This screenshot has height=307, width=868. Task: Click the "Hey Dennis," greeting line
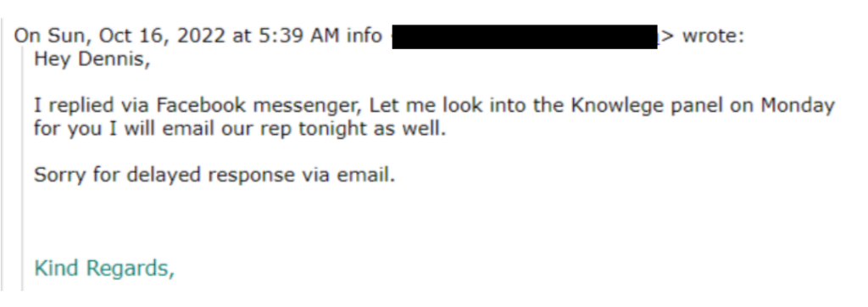(x=92, y=59)
